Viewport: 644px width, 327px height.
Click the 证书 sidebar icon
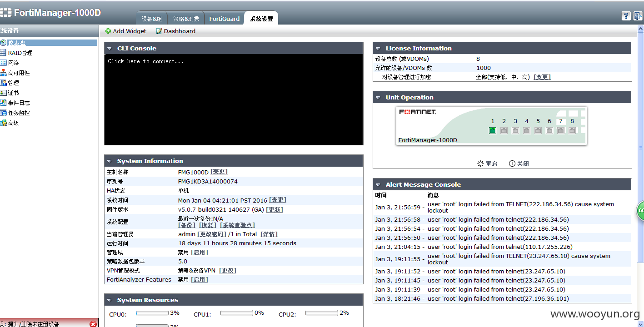(x=3, y=93)
